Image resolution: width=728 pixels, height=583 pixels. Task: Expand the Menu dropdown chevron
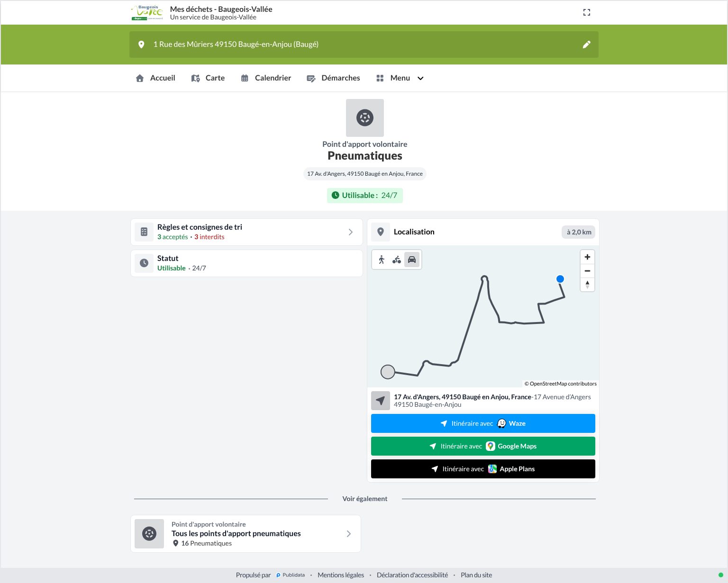pyautogui.click(x=420, y=78)
